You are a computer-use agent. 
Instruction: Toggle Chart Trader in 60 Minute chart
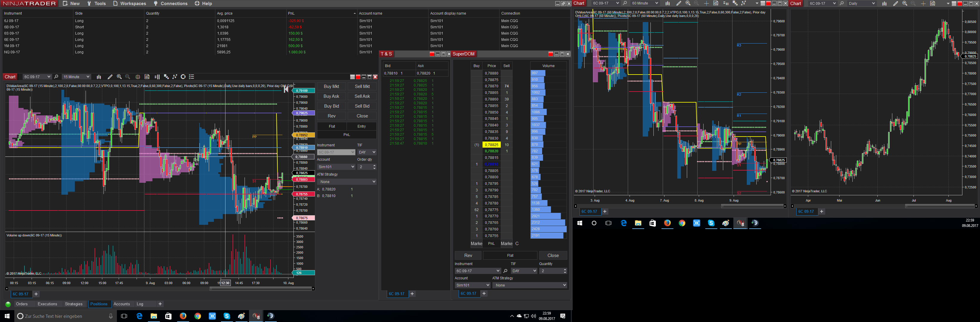[x=726, y=3]
